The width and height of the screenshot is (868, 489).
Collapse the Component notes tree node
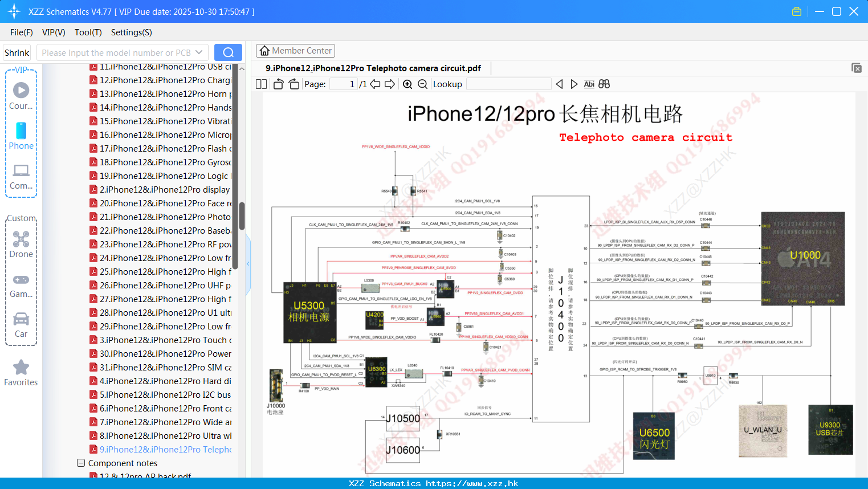click(x=81, y=463)
